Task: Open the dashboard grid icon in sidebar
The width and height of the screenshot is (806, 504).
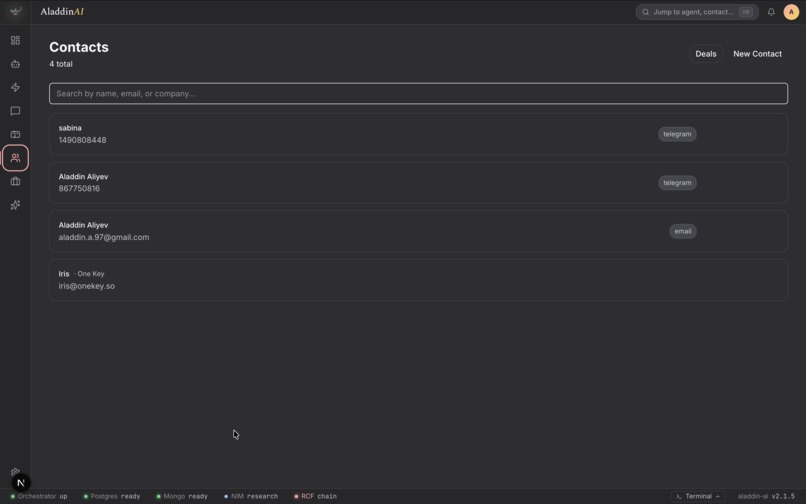Action: (x=15, y=40)
